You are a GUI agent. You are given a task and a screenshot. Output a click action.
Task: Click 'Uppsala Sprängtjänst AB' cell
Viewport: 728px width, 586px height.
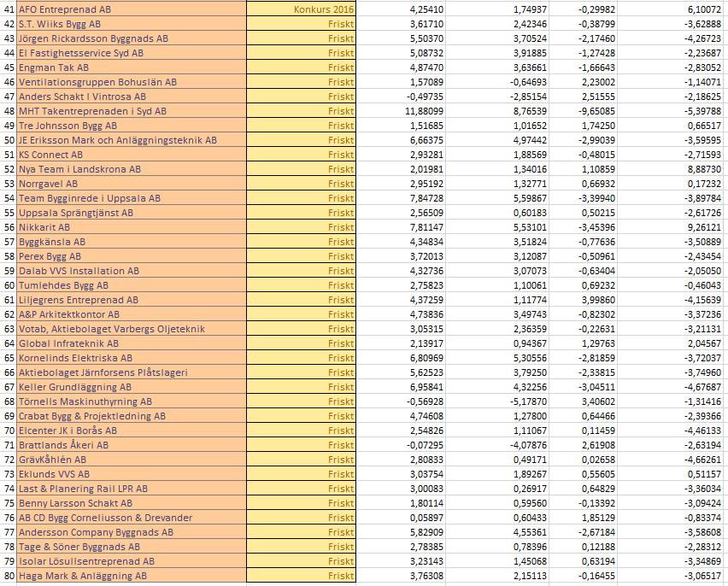pos(132,213)
